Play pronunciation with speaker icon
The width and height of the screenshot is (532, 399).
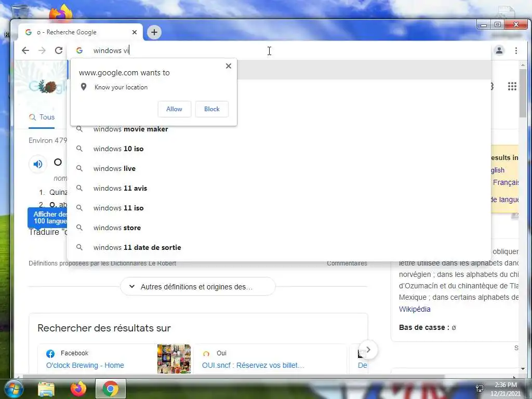[37, 164]
